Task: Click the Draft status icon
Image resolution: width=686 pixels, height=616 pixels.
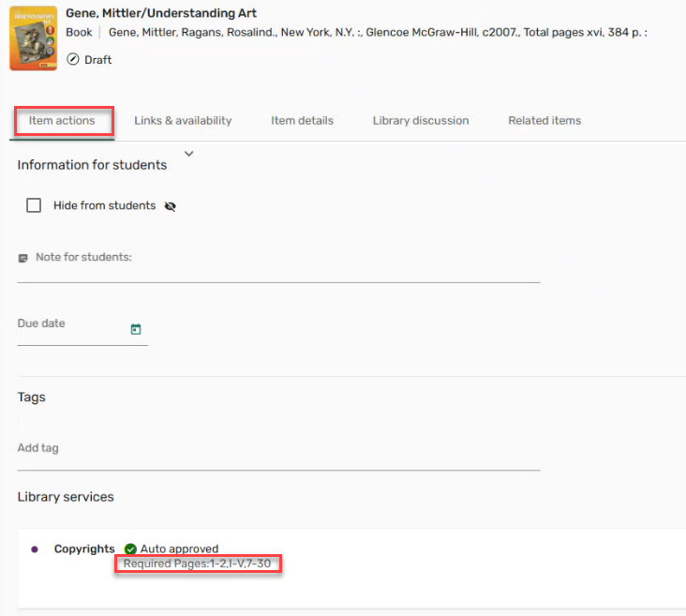Action: tap(72, 59)
